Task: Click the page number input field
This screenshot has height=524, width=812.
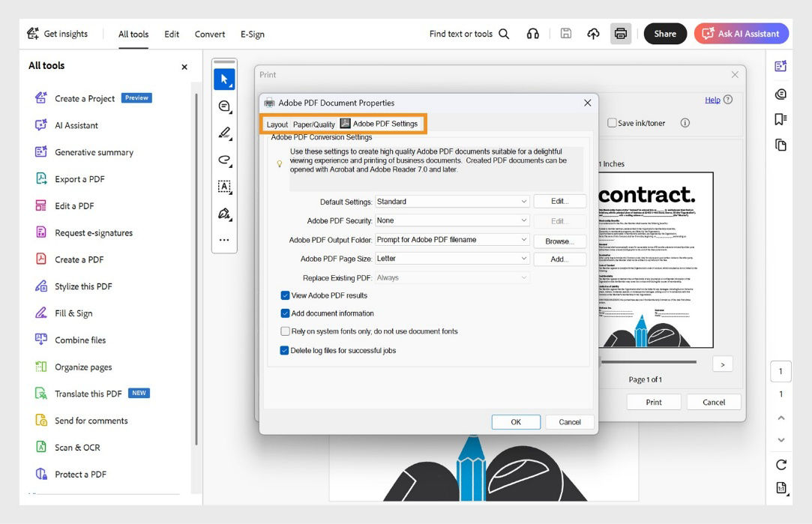Action: point(782,371)
